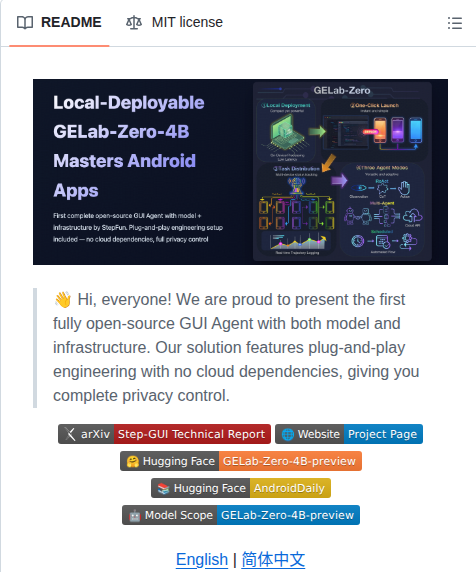Open the GELab-Zero banner image

tap(240, 172)
